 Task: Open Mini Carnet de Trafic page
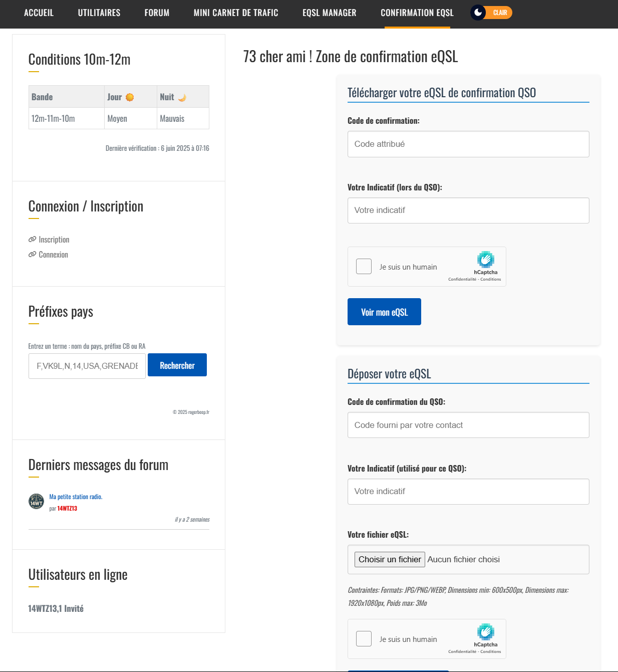236,13
